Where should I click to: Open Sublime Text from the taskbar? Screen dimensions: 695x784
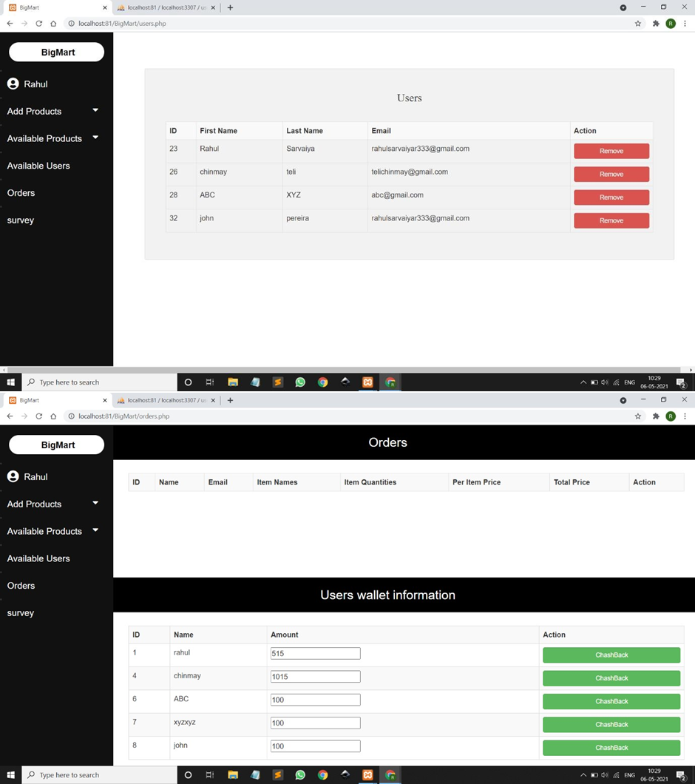click(x=277, y=382)
